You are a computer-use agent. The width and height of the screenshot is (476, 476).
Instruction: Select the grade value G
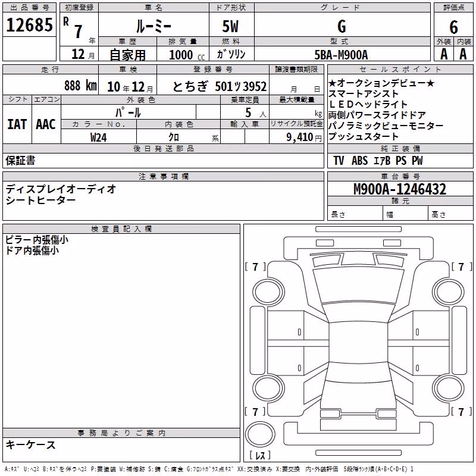point(342,26)
